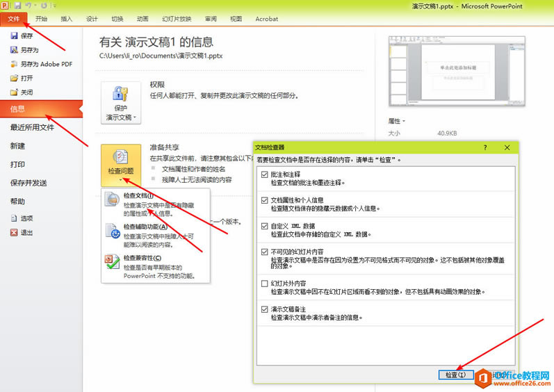Viewport: 554px width, 392px height.
Task: Click the 打开 folder icon
Action: [x=14, y=78]
